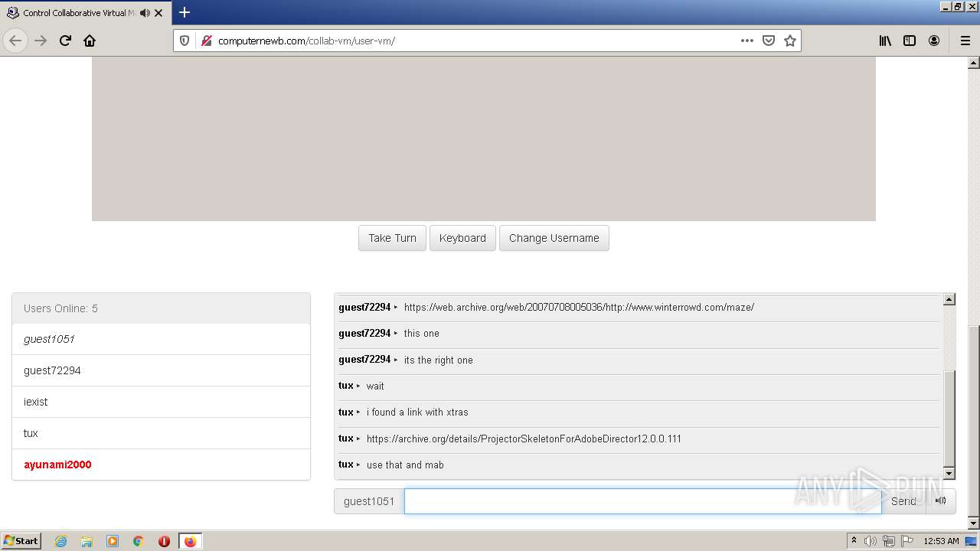Viewport: 980px width, 551px height.
Task: Click the browser forward arrow
Action: 41,41
